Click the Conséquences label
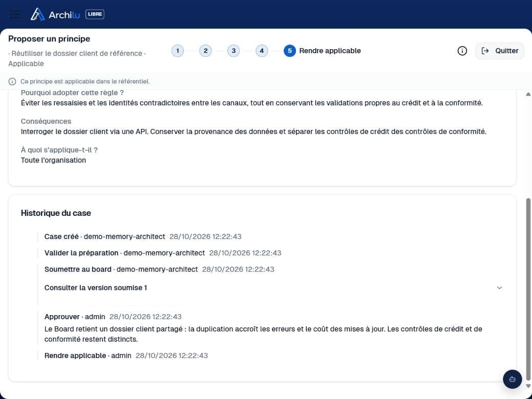 coord(46,121)
